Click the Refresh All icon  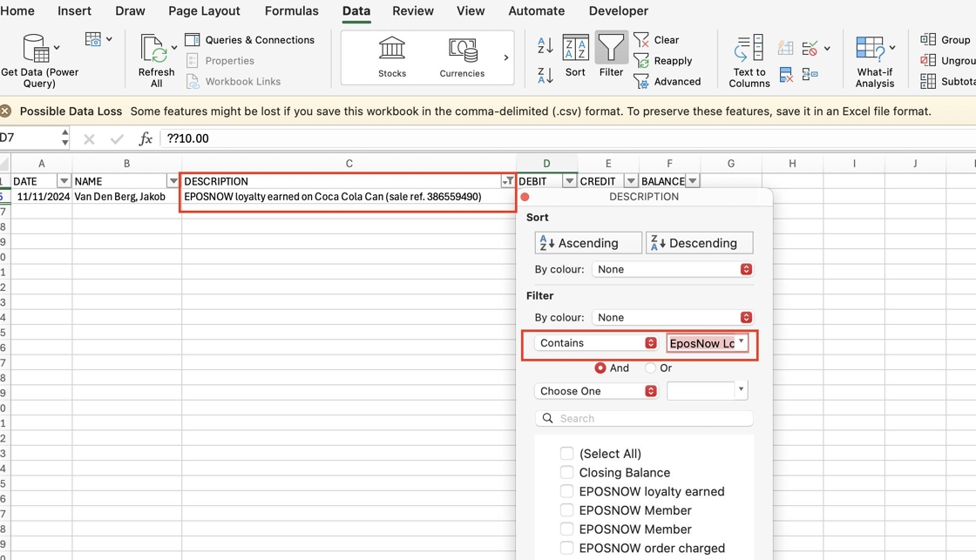pyautogui.click(x=152, y=49)
